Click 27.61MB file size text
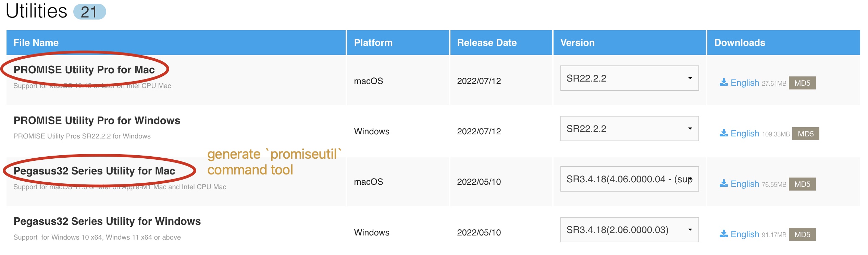The height and width of the screenshot is (255, 868). point(774,83)
